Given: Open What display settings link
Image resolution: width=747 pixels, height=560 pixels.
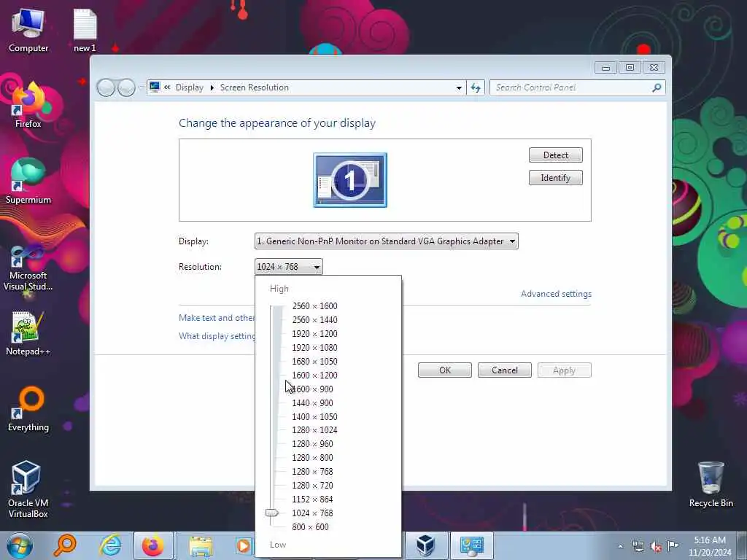Looking at the screenshot, I should tap(217, 335).
